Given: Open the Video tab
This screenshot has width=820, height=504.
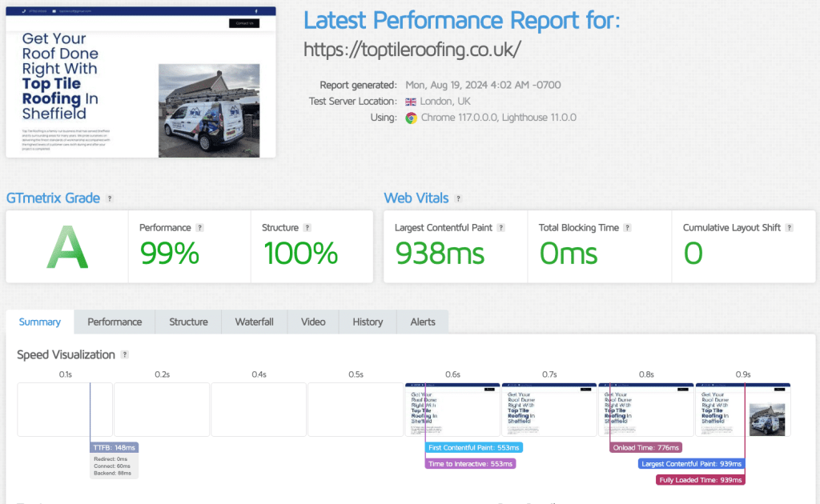Looking at the screenshot, I should click(x=313, y=322).
